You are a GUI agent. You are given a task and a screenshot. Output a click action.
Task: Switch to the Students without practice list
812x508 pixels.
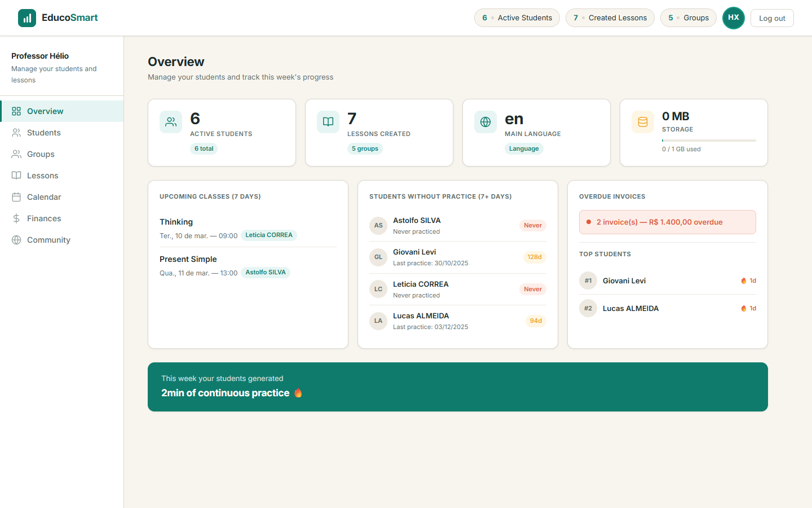pyautogui.click(x=440, y=196)
